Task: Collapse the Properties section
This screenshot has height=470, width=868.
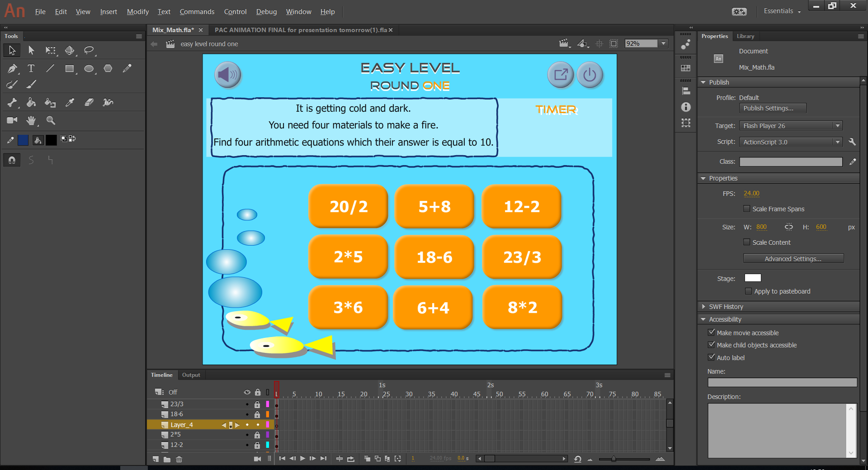Action: point(703,178)
